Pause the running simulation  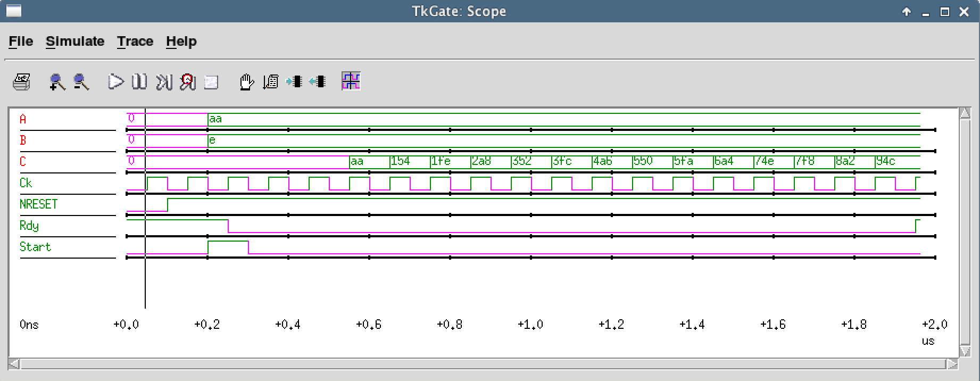(139, 82)
